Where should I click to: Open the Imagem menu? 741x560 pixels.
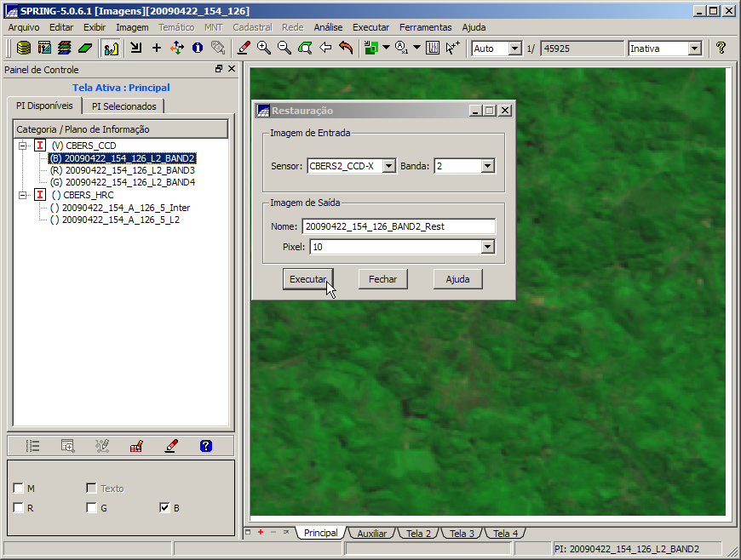(x=132, y=27)
